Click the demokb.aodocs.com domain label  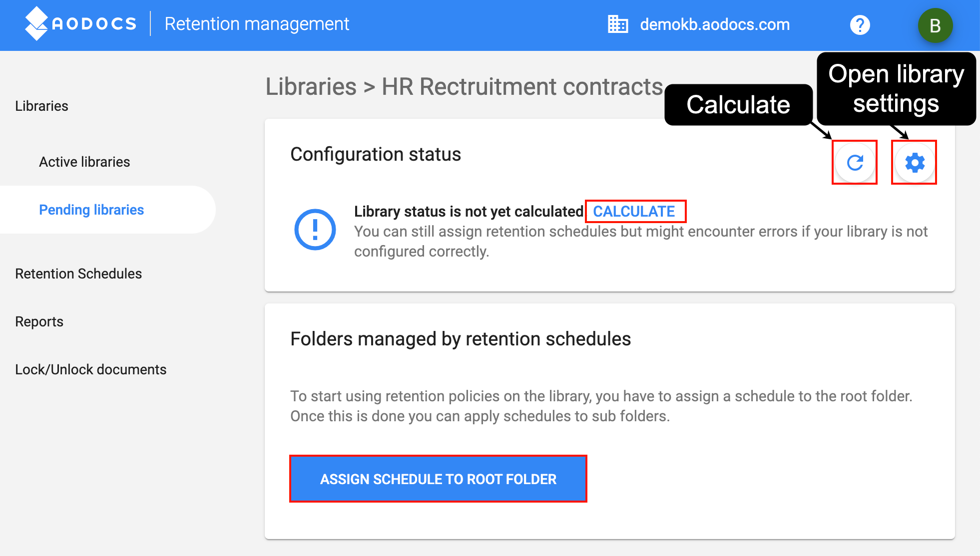(x=715, y=24)
